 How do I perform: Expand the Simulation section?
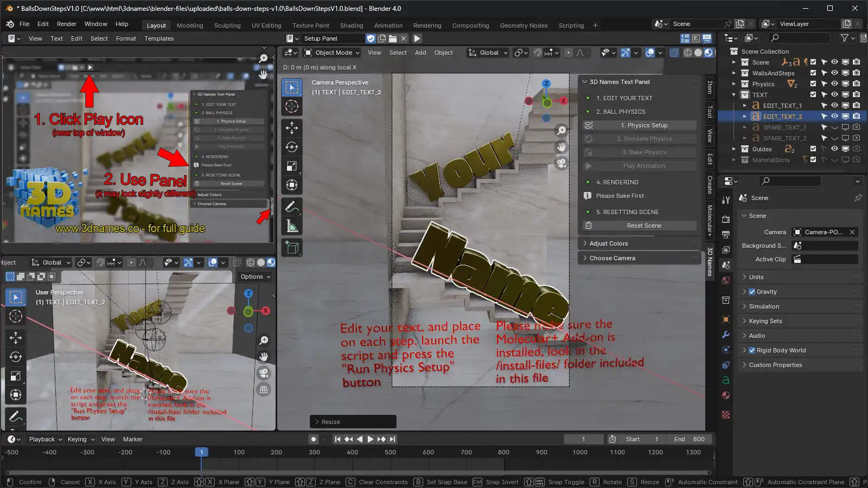pyautogui.click(x=799, y=306)
